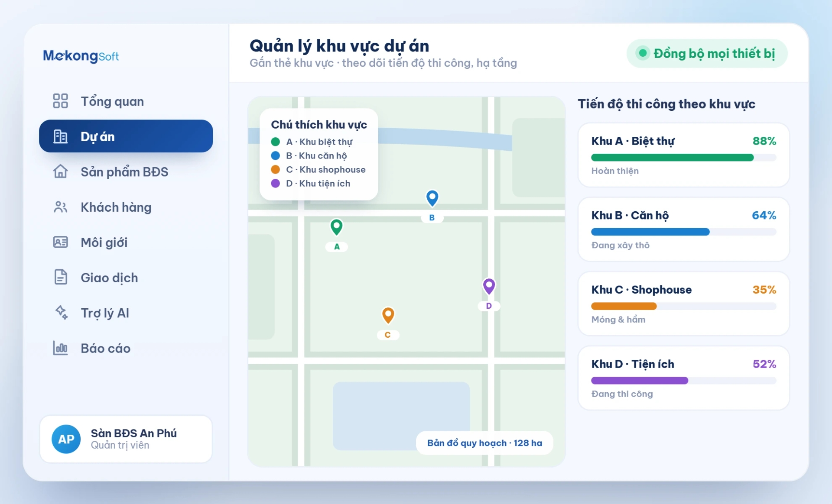
Task: Click the purple legend dot for Khu tiện ích
Action: click(x=275, y=183)
